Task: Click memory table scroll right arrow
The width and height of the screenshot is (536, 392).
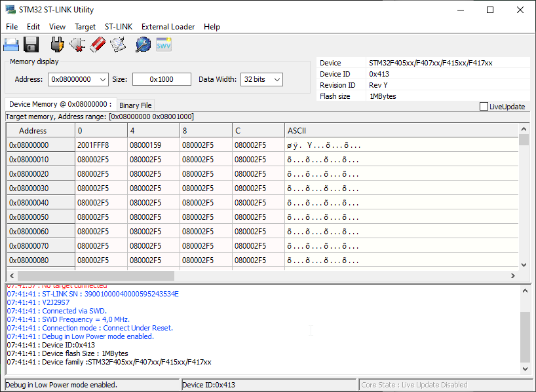Action: point(513,276)
